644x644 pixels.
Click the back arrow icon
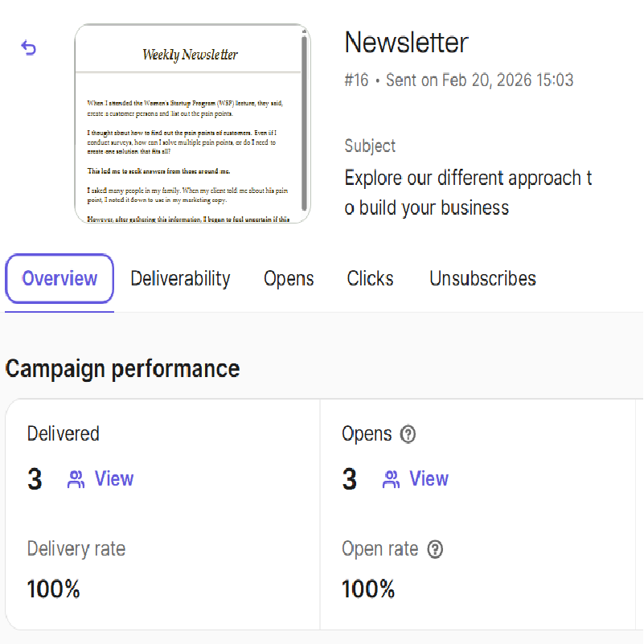pyautogui.click(x=29, y=48)
